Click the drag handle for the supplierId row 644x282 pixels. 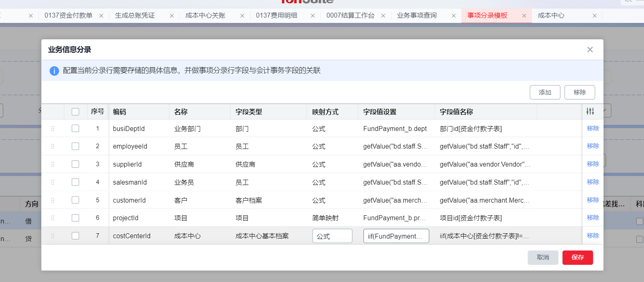53,164
